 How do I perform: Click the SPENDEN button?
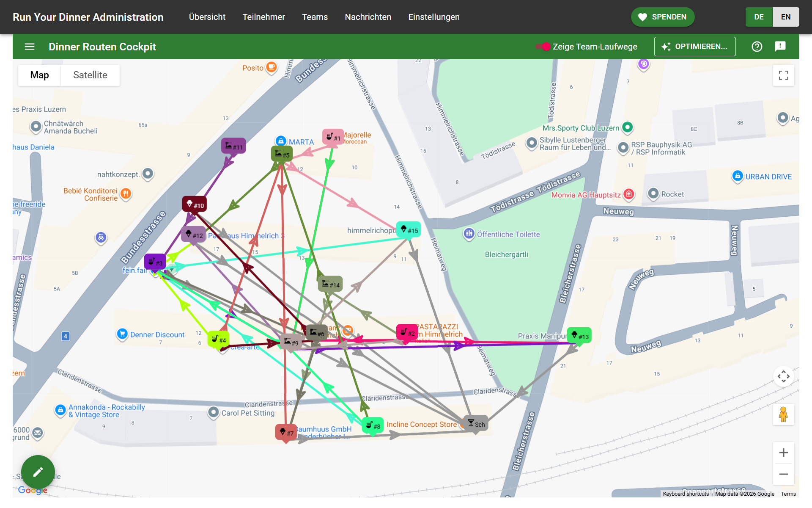[x=663, y=17]
